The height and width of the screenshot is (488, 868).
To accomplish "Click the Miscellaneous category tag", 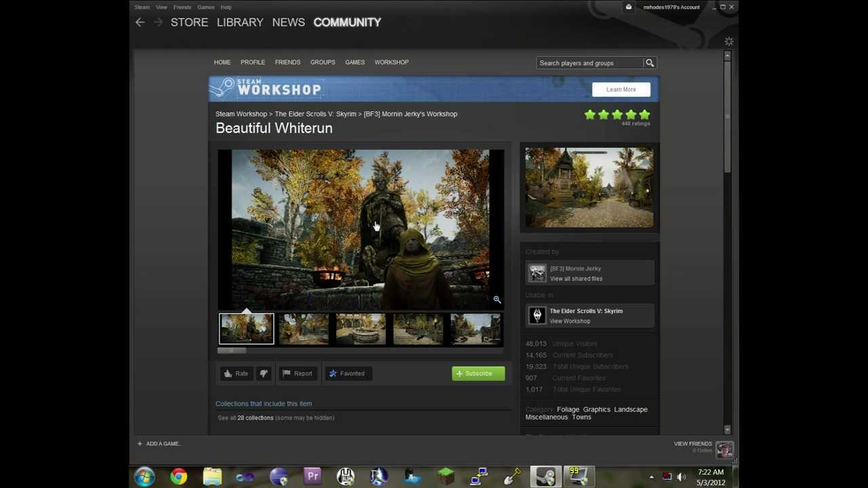I will [x=547, y=418].
